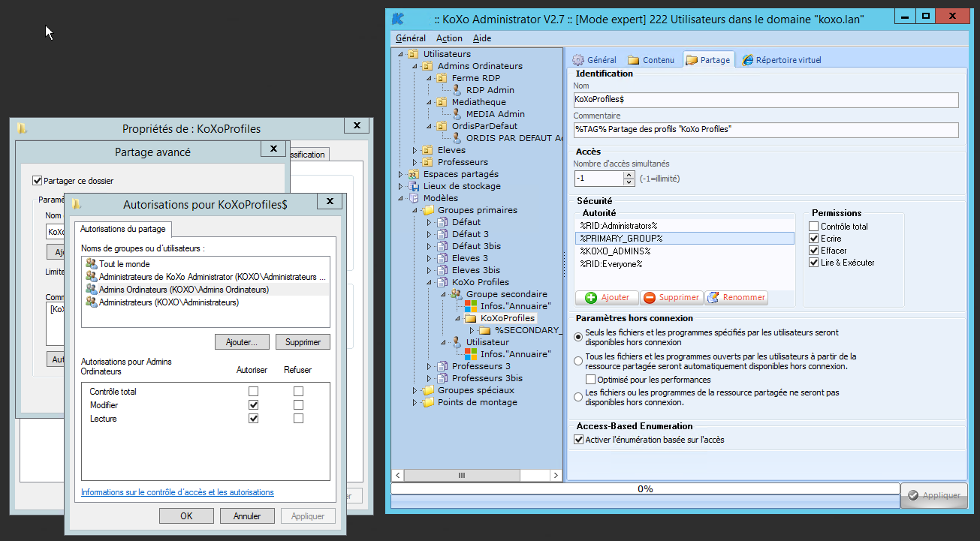Click the Admins Ordinateurs group icon in permissions list

(x=92, y=290)
